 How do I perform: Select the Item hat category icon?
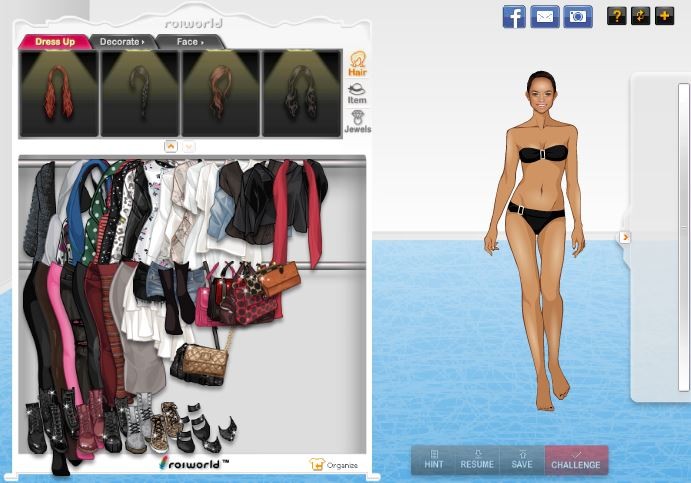[x=357, y=93]
